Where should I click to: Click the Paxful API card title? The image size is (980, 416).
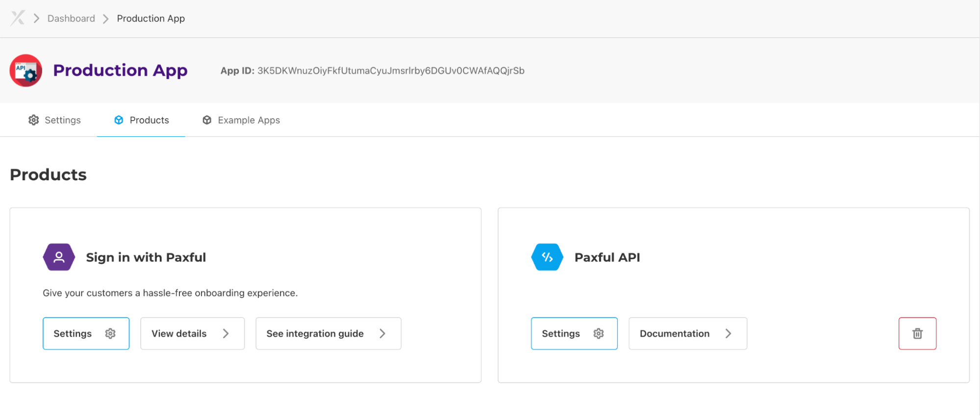coord(607,257)
